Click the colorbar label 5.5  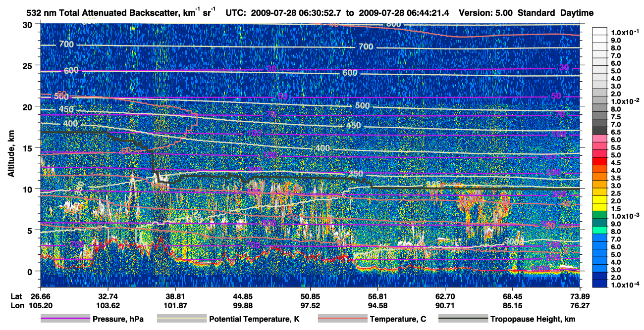coord(617,147)
